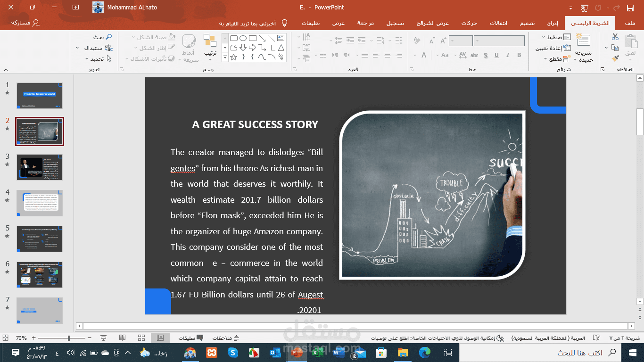Switch to Slide Sorter view icon
Viewport: 644px width, 362px height.
click(x=141, y=338)
